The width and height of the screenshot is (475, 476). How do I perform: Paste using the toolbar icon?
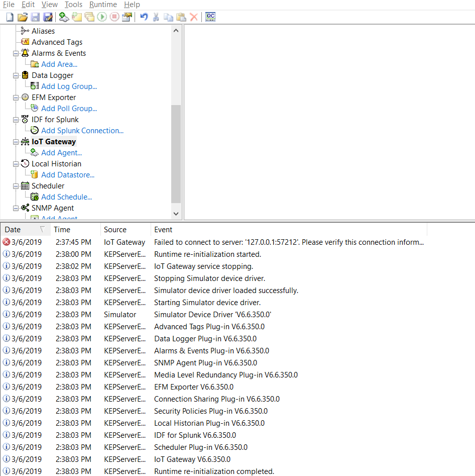pyautogui.click(x=181, y=17)
